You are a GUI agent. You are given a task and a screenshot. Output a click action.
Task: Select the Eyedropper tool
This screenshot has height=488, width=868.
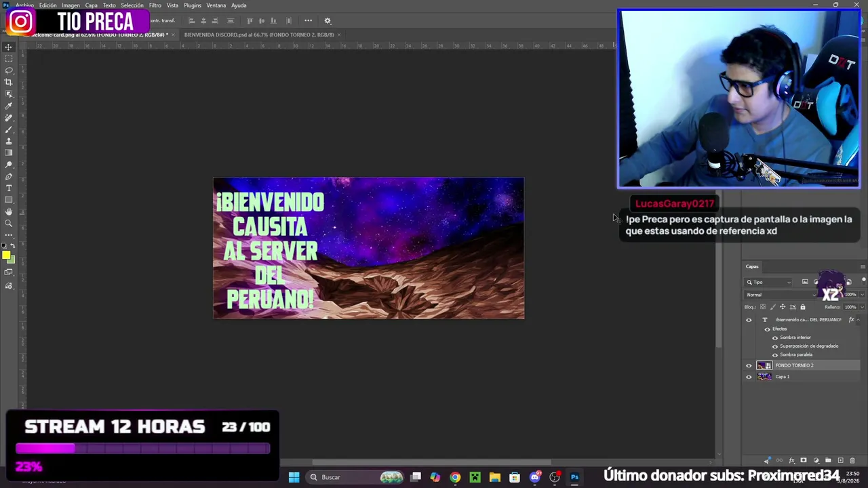click(x=9, y=106)
